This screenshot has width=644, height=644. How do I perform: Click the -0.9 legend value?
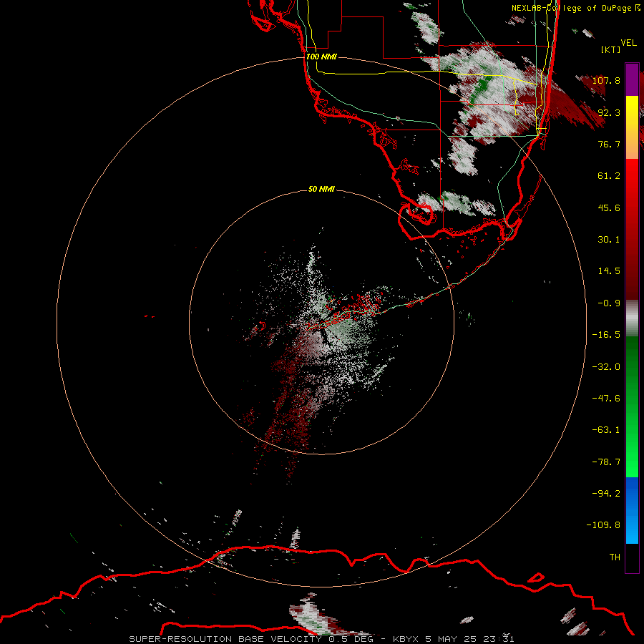click(609, 303)
